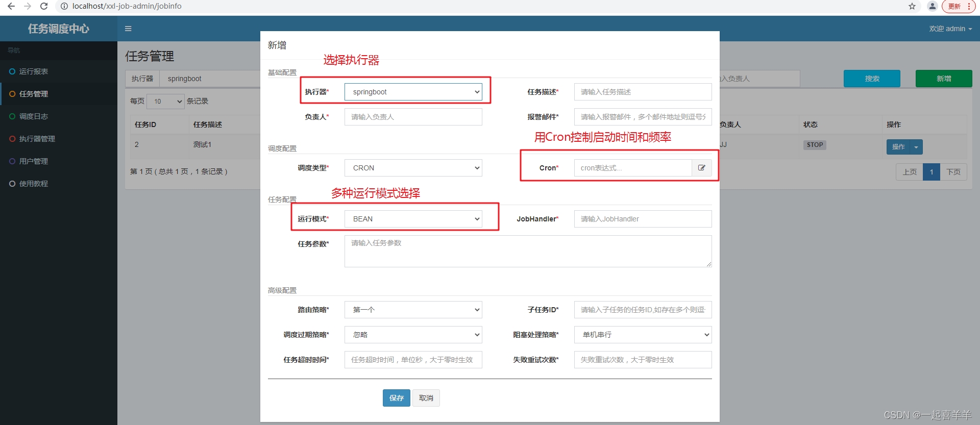Click the site info icon in address bar
Screen dimensions: 980x425
point(64,6)
